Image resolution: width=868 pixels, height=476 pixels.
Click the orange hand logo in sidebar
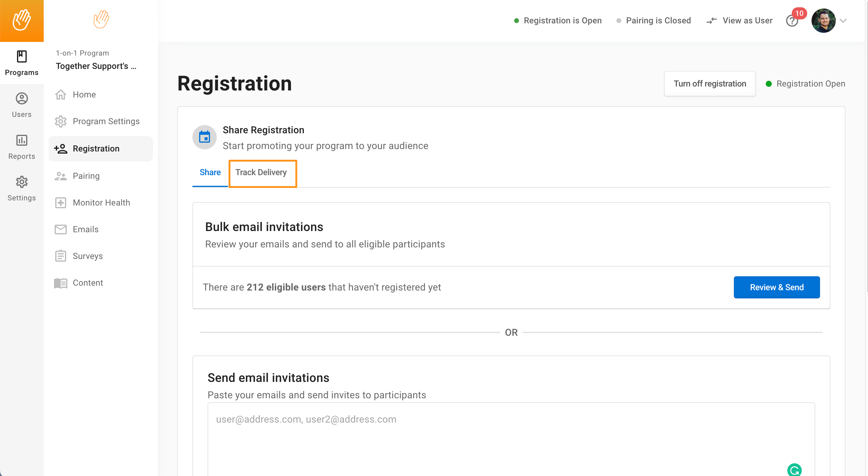[x=101, y=19]
